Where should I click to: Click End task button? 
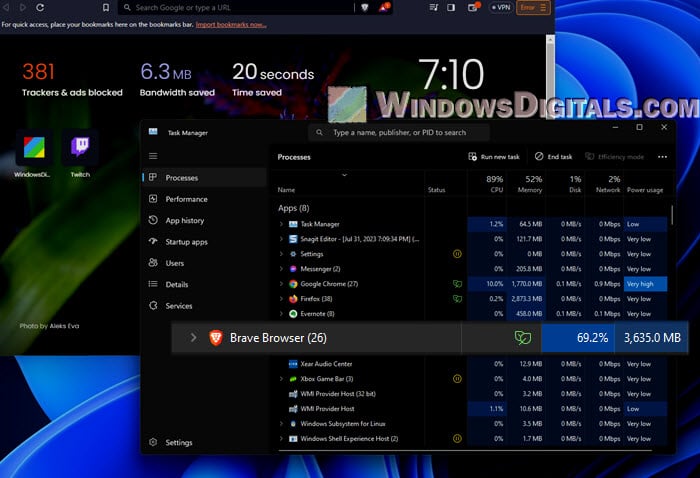coord(554,157)
